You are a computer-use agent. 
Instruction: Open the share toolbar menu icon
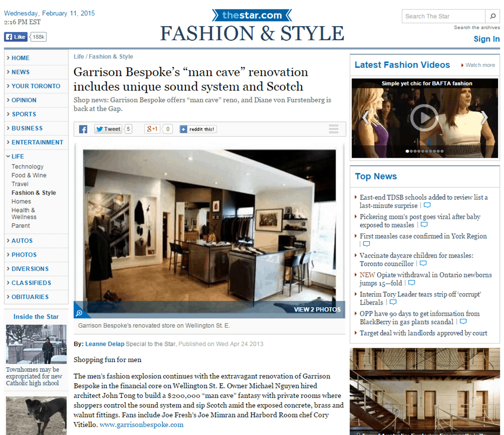(333, 129)
